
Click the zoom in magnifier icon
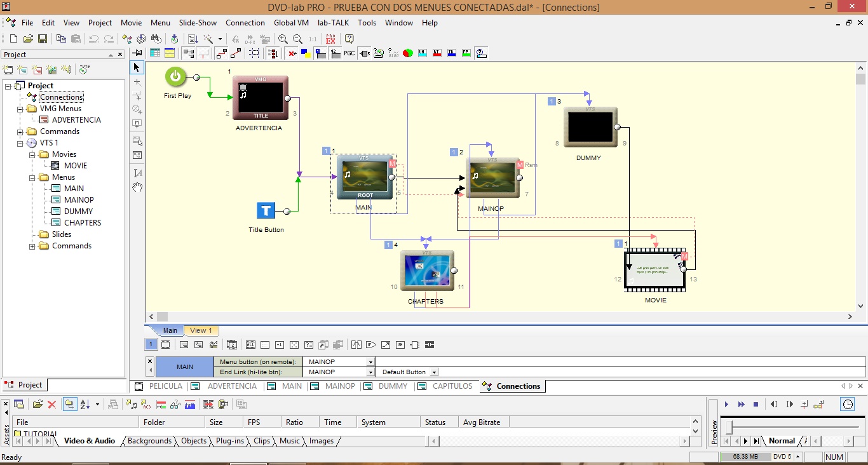point(283,39)
